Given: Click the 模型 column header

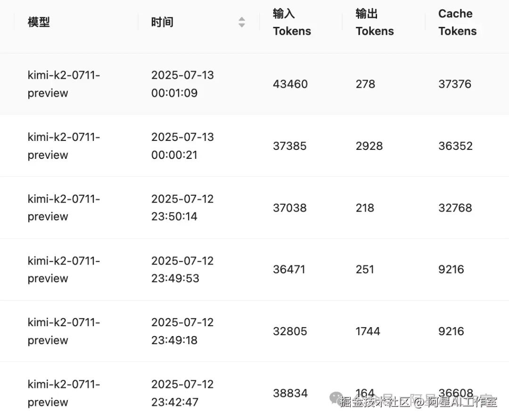Looking at the screenshot, I should pyautogui.click(x=39, y=22).
